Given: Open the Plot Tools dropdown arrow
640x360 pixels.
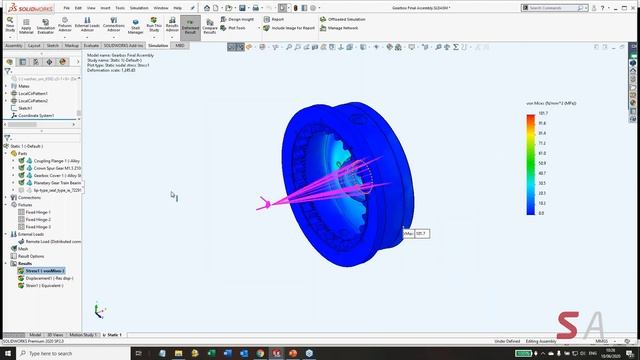Looking at the screenshot, I should [x=259, y=28].
